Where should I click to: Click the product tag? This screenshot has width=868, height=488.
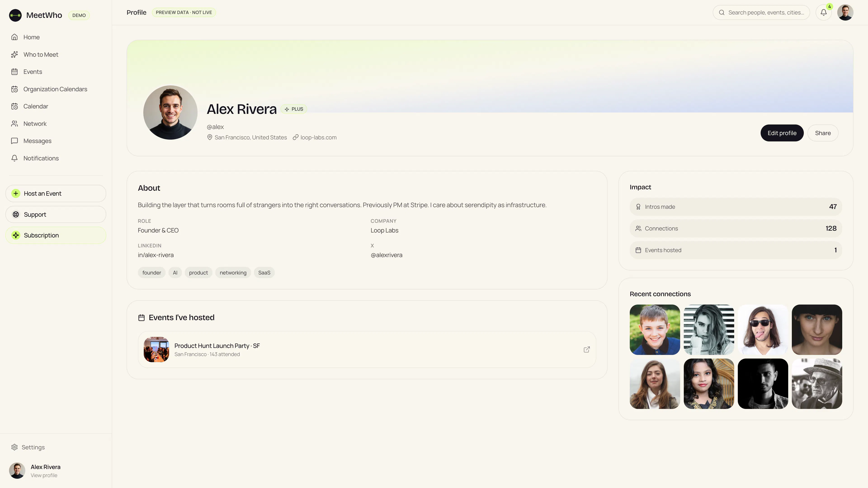(198, 273)
